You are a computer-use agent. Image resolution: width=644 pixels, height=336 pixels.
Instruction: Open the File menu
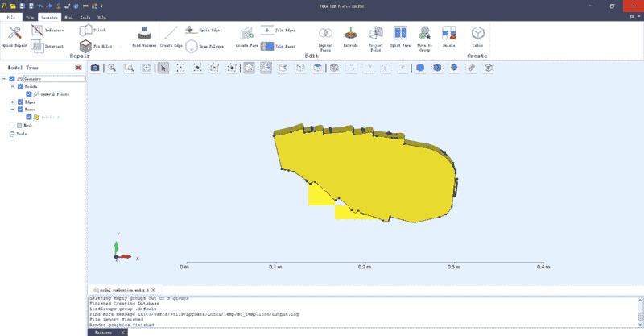point(11,17)
